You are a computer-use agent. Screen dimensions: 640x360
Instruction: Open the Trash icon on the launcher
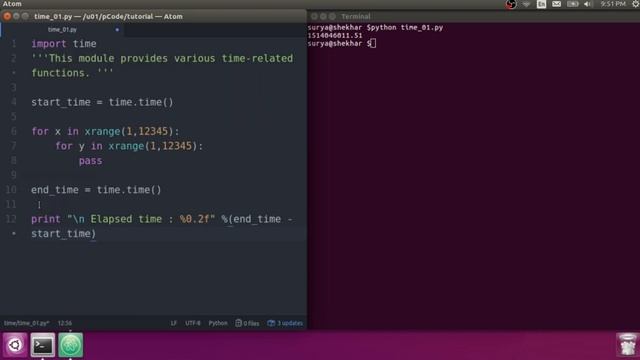pos(627,345)
